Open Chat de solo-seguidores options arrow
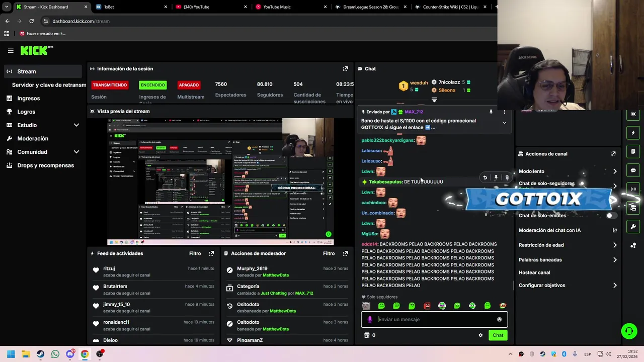The image size is (644, 362). point(615,186)
